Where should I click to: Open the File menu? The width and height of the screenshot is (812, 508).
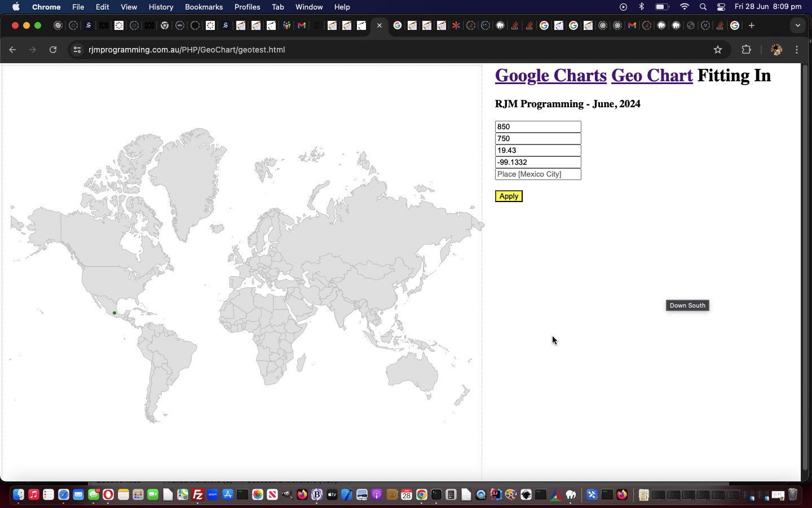coord(78,7)
